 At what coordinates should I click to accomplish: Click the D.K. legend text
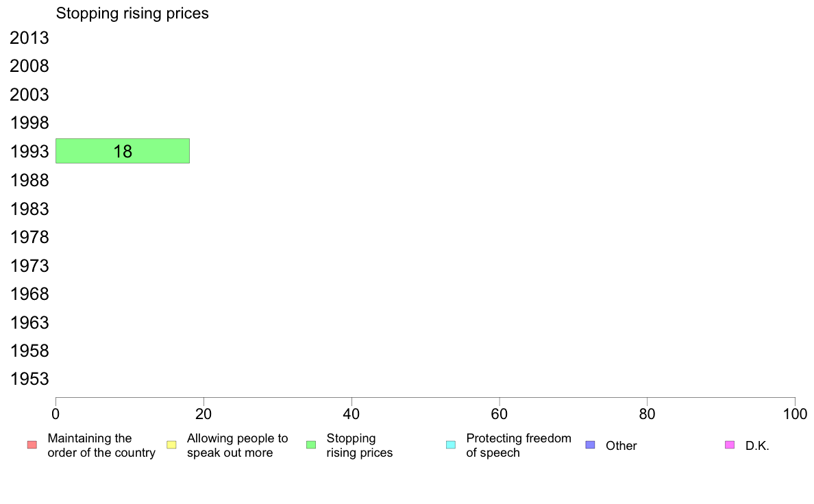coord(757,446)
